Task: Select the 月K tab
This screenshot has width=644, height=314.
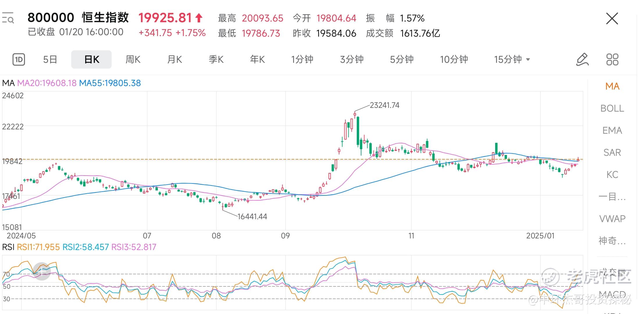Action: coord(174,60)
